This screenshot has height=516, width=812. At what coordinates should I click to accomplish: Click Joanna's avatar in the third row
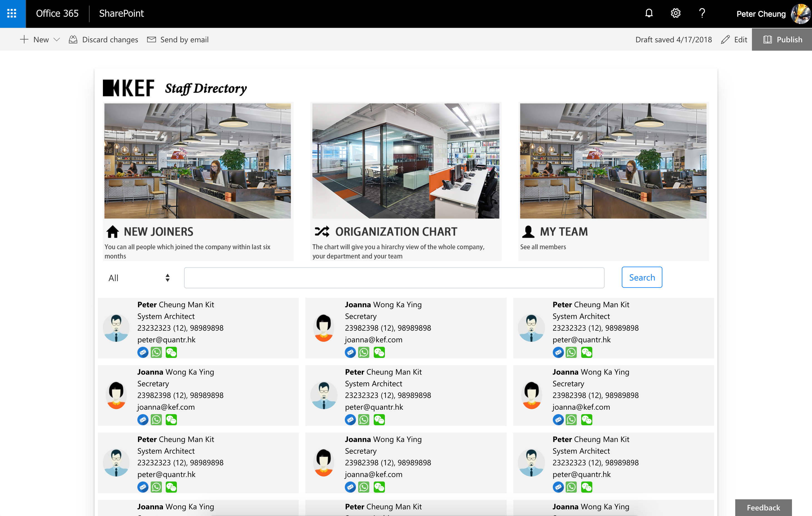click(324, 463)
